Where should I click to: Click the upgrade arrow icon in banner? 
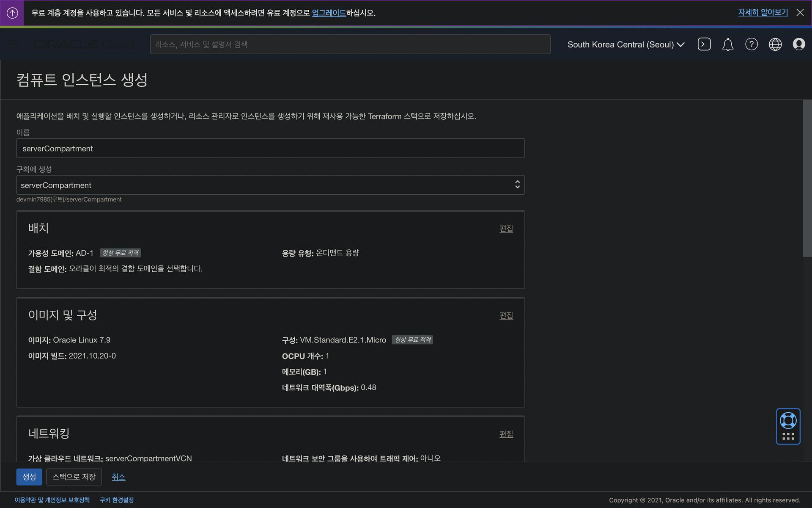click(x=12, y=13)
